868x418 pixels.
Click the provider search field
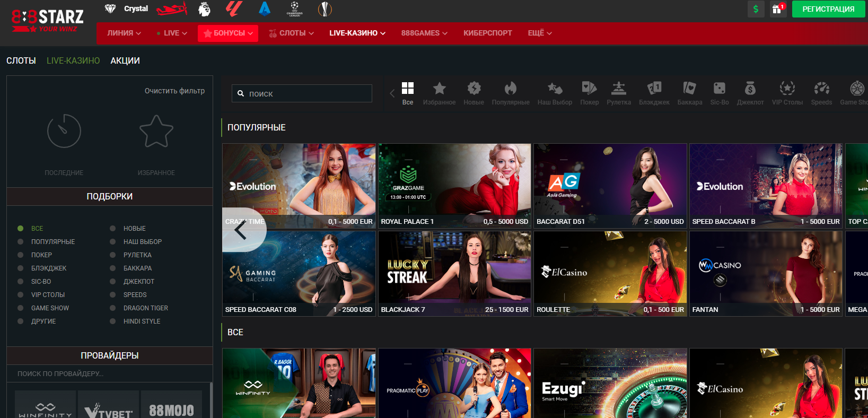110,374
